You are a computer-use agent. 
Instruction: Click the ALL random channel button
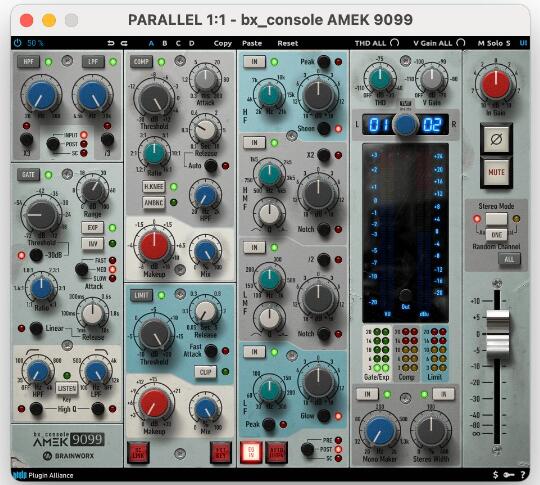tap(509, 259)
